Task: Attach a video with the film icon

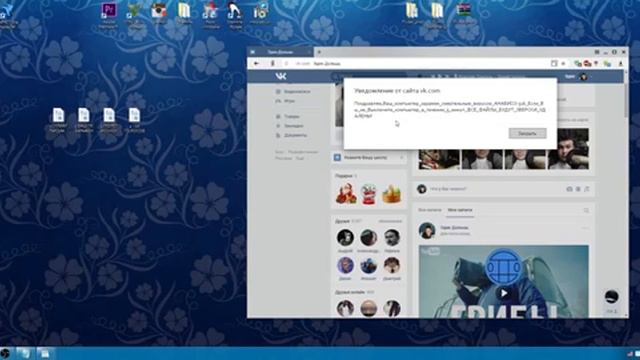Action: pyautogui.click(x=578, y=189)
